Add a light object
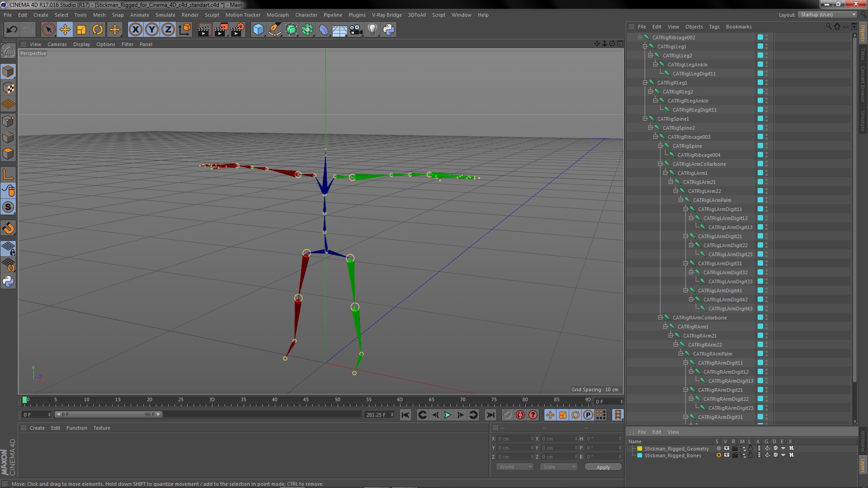This screenshot has width=868, height=488. (x=372, y=30)
